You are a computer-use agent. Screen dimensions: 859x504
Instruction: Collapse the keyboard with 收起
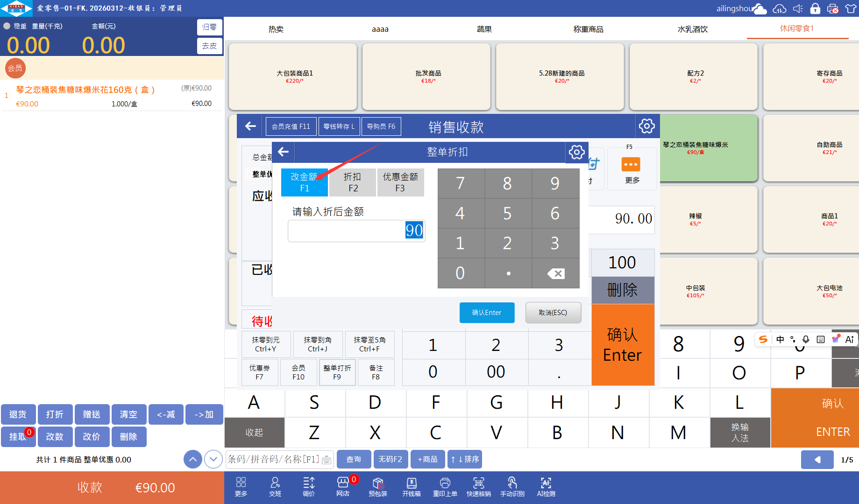click(x=254, y=433)
